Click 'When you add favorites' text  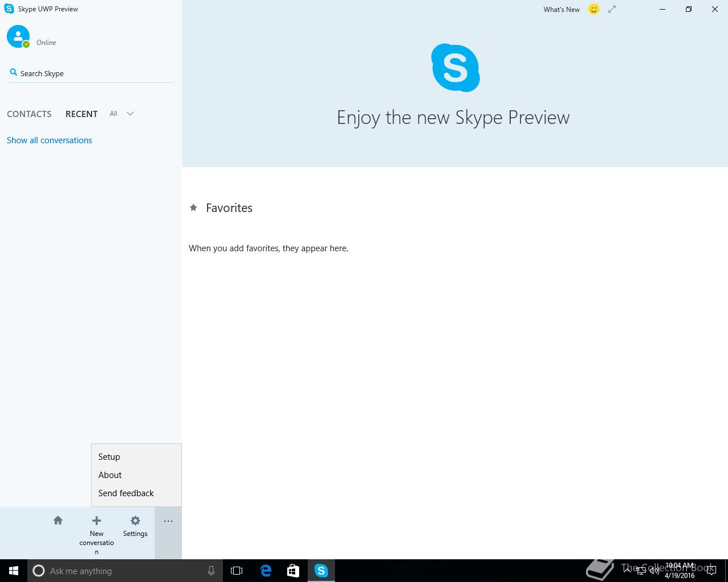pyautogui.click(x=268, y=248)
